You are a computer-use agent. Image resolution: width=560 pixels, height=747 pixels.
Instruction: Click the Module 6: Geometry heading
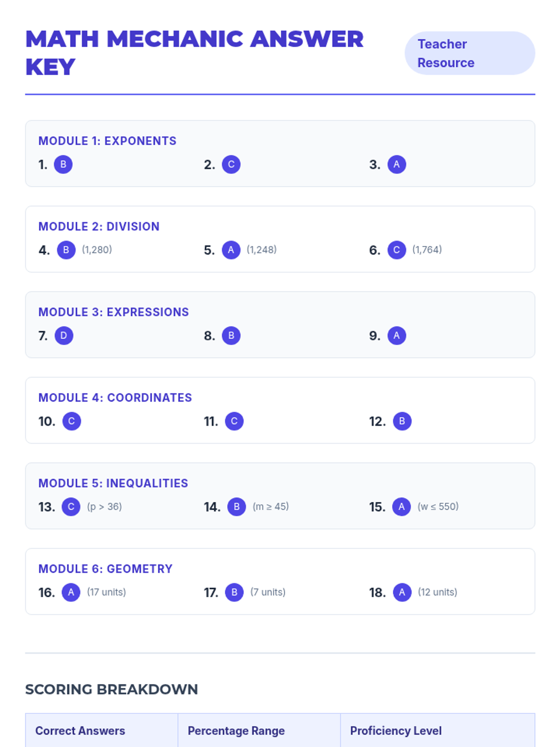point(105,569)
